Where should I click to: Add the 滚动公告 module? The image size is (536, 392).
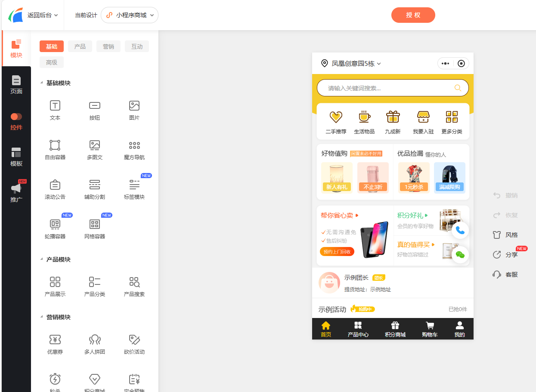[x=55, y=190]
